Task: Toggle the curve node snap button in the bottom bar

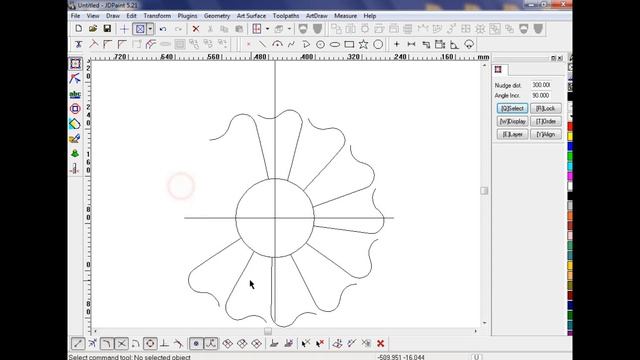Action: pos(211,344)
